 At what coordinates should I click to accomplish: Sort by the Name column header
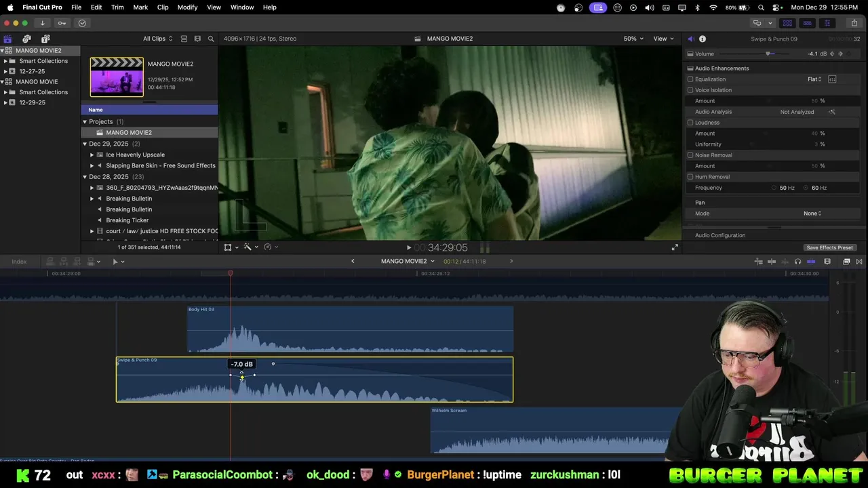pyautogui.click(x=149, y=110)
